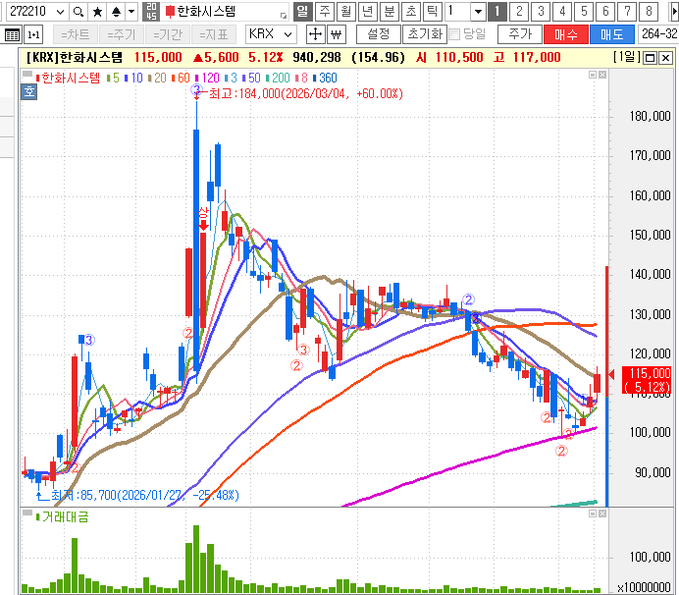Click the magenta 120-day MA legend
This screenshot has height=595, width=679.
pos(208,78)
